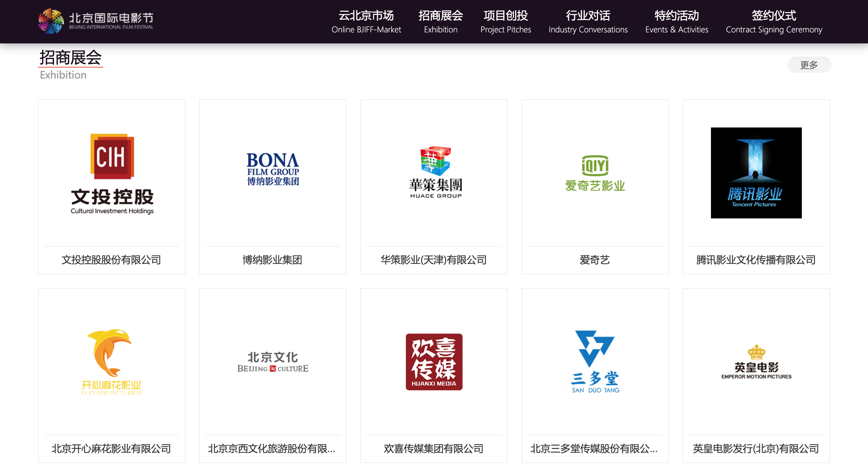Open the 招商展会 section heading
Viewport: 868px width, 472px height.
71,58
